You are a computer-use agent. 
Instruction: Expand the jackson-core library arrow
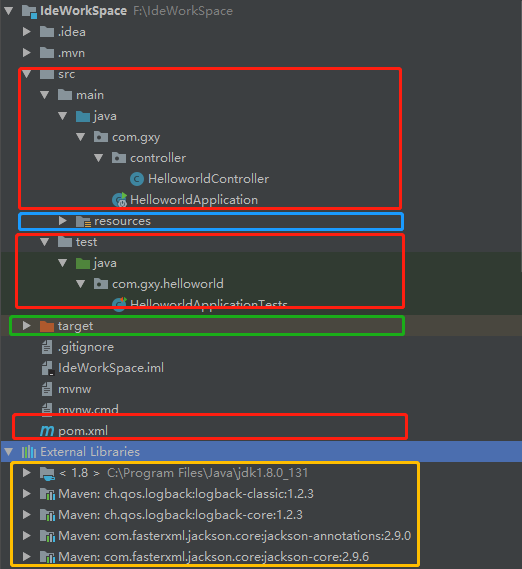click(26, 557)
